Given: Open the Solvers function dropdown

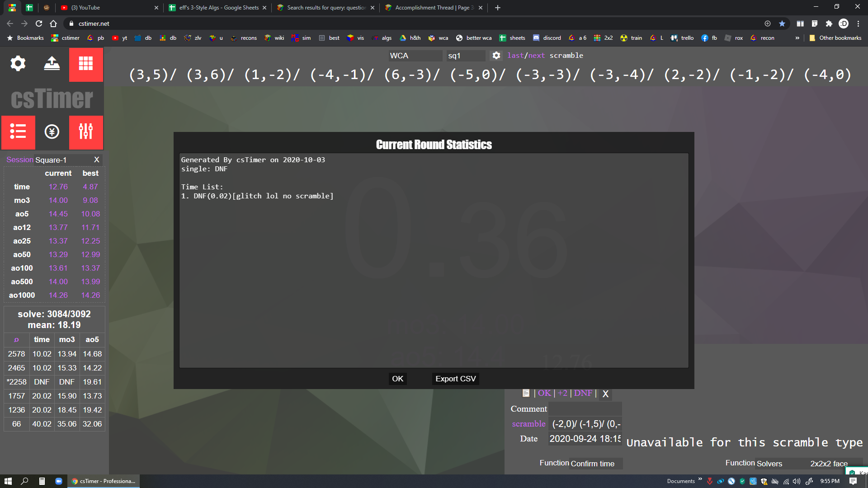Looking at the screenshot, I should pyautogui.click(x=782, y=464).
